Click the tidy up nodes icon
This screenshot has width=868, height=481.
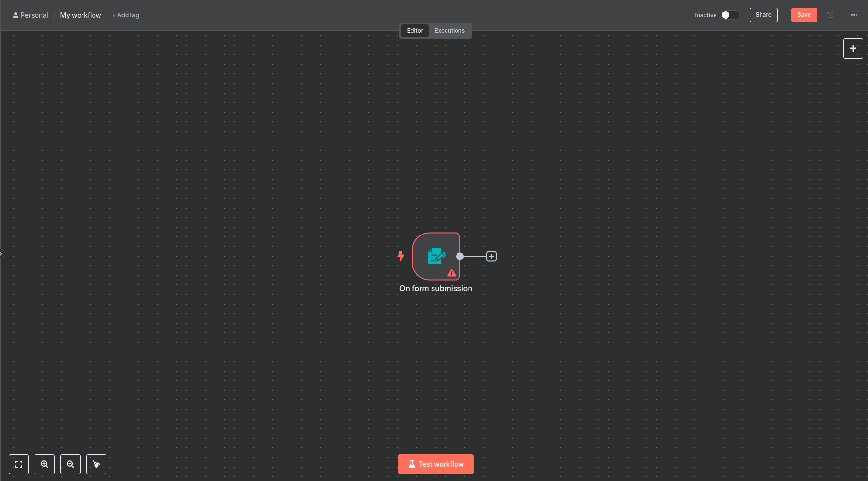[96, 464]
